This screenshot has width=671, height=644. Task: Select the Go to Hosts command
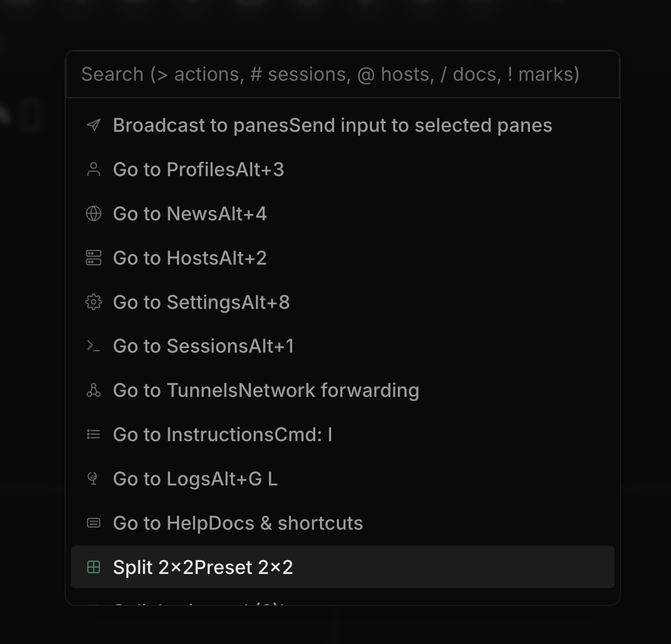190,258
